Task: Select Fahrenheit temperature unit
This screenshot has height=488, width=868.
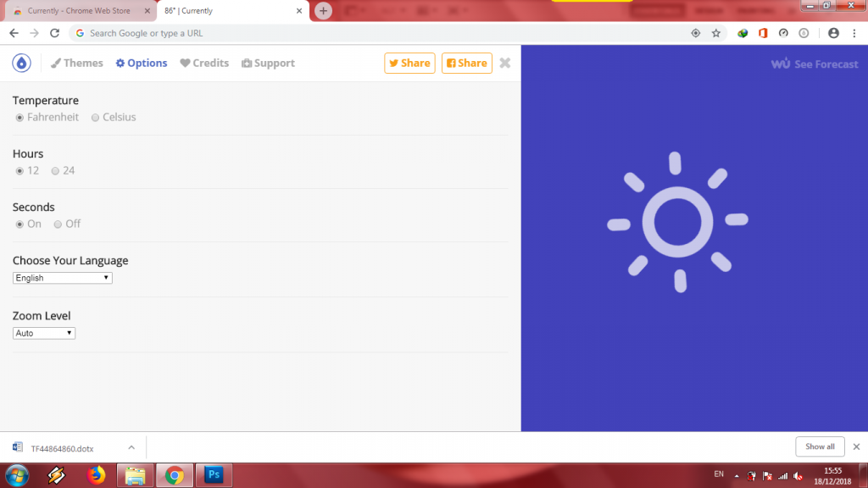Action: pos(20,117)
